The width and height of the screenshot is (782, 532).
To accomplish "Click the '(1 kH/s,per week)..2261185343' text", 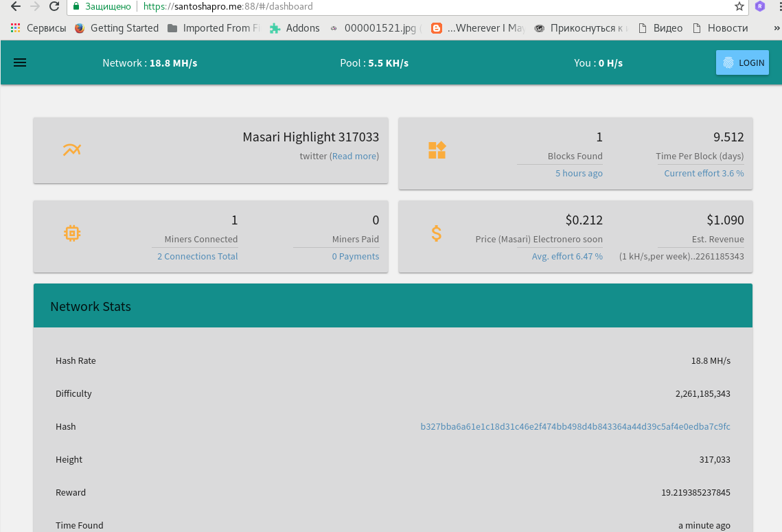I will click(681, 256).
